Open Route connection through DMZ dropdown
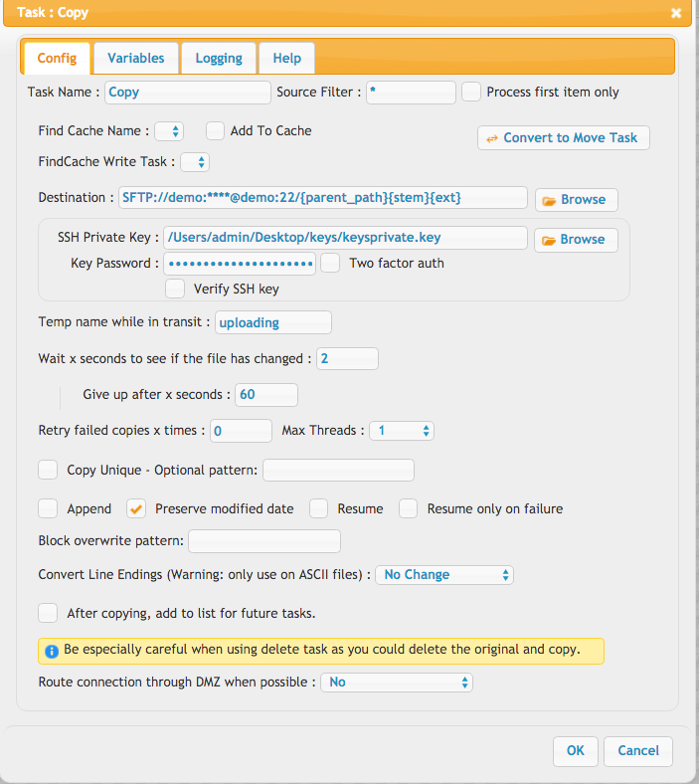 pos(397,683)
